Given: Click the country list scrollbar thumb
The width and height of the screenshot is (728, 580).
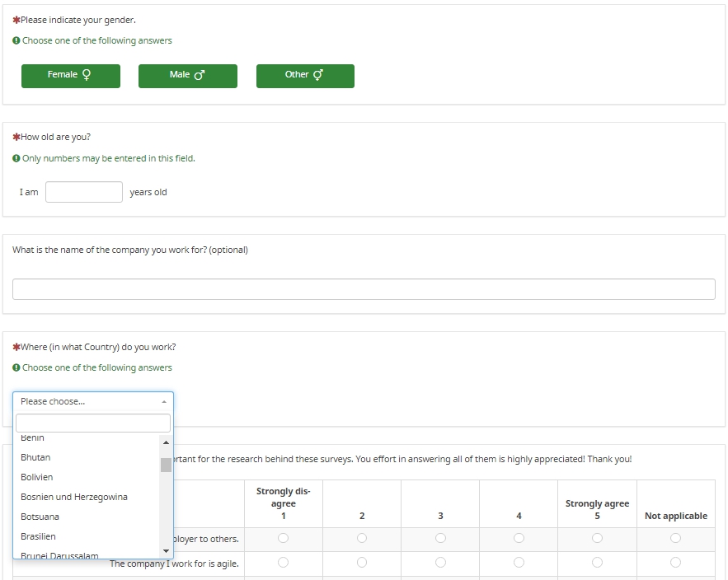Looking at the screenshot, I should (166, 465).
